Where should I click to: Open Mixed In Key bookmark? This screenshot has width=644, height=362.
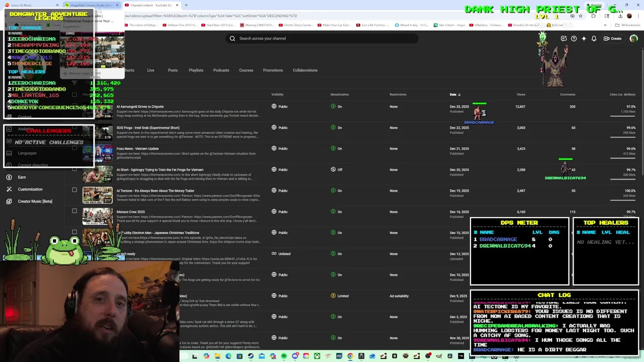(413, 25)
